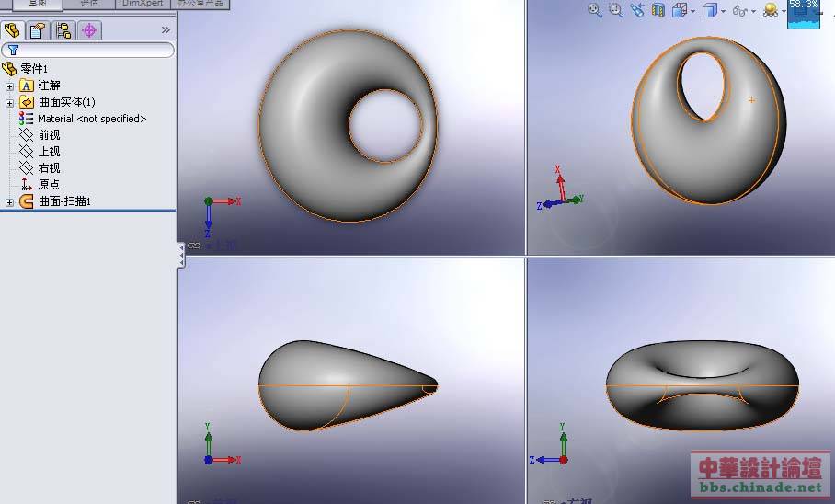Click the filter funnel icon
The image size is (835, 504).
(x=13, y=50)
